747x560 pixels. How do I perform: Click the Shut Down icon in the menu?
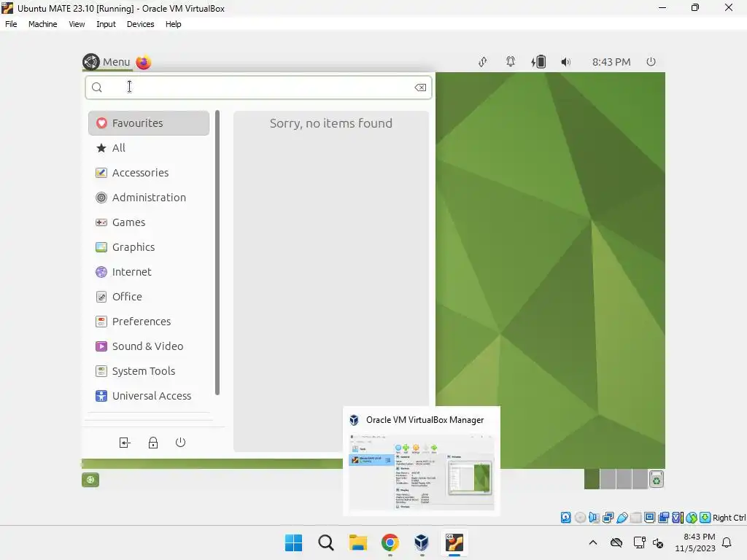(x=180, y=443)
